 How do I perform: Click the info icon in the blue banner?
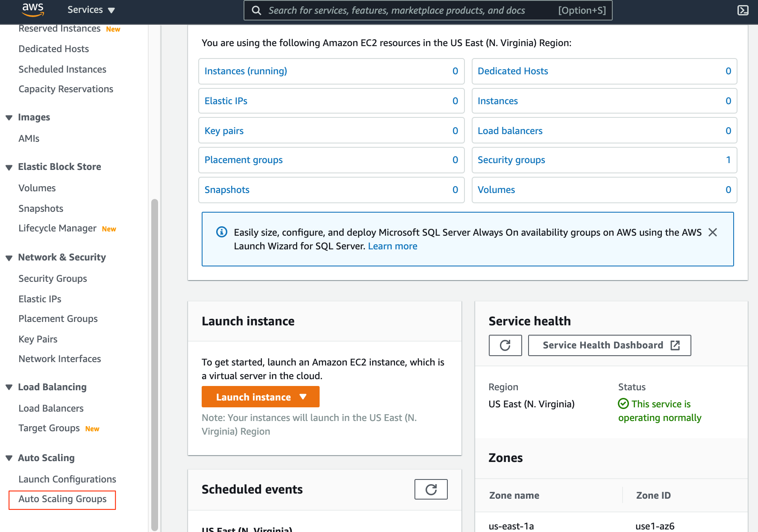coord(221,232)
